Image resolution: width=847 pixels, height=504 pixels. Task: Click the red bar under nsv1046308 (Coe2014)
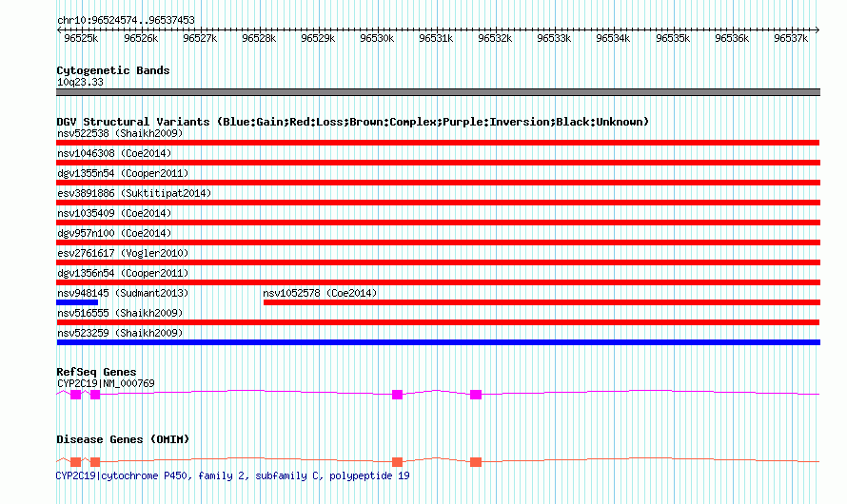click(x=438, y=163)
